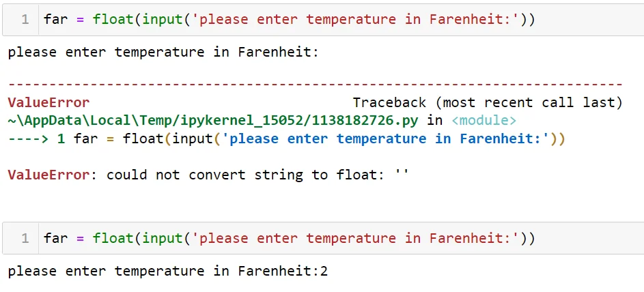644x292 pixels.
Task: Click the 'input' function in second cell
Action: click(x=162, y=238)
